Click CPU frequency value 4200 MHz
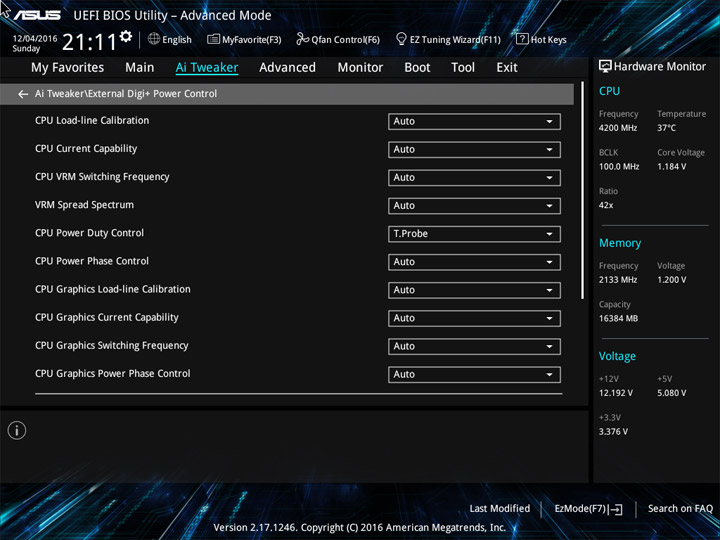Screen dimensions: 720x540 click(x=618, y=128)
